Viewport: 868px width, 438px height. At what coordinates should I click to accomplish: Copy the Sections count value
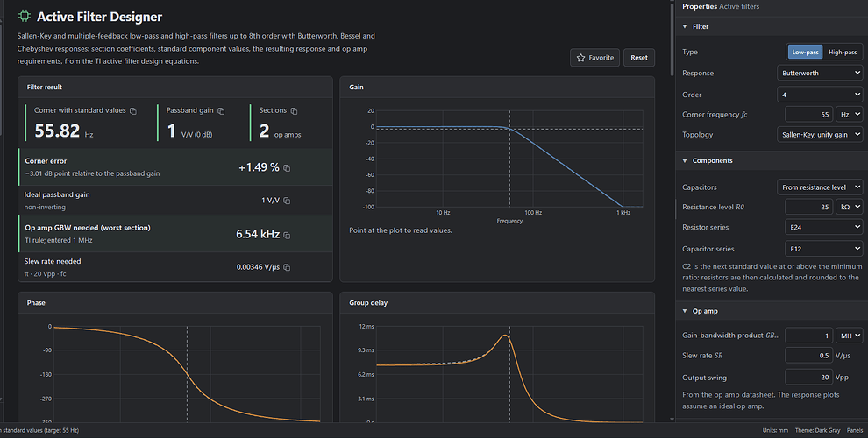point(294,111)
